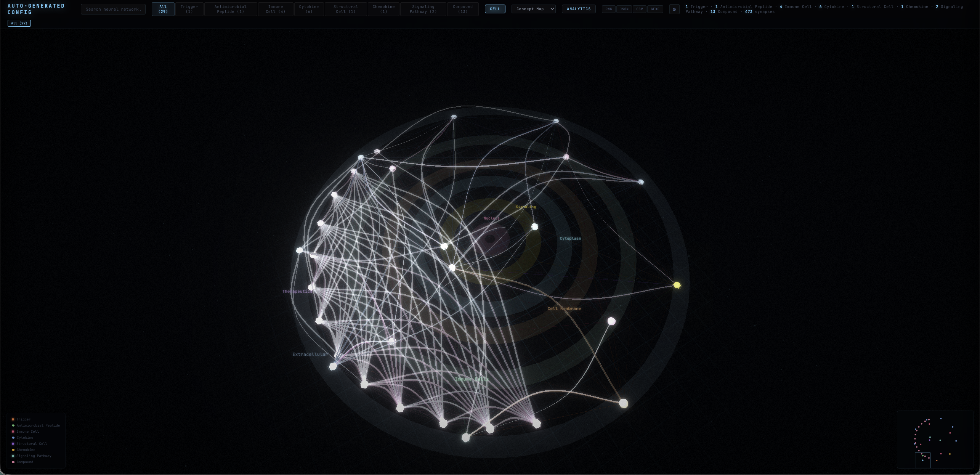Click the '473 synapses' stat text
The image size is (980, 475).
coord(760,12)
